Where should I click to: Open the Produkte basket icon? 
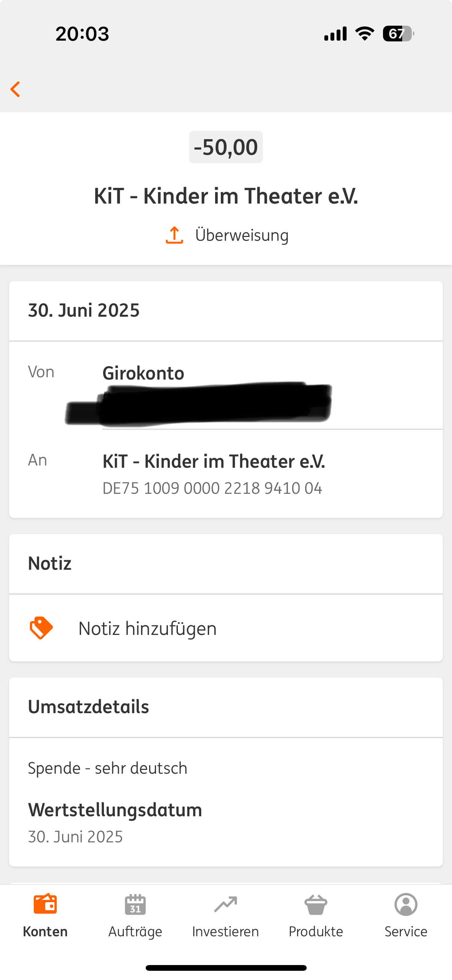316,904
